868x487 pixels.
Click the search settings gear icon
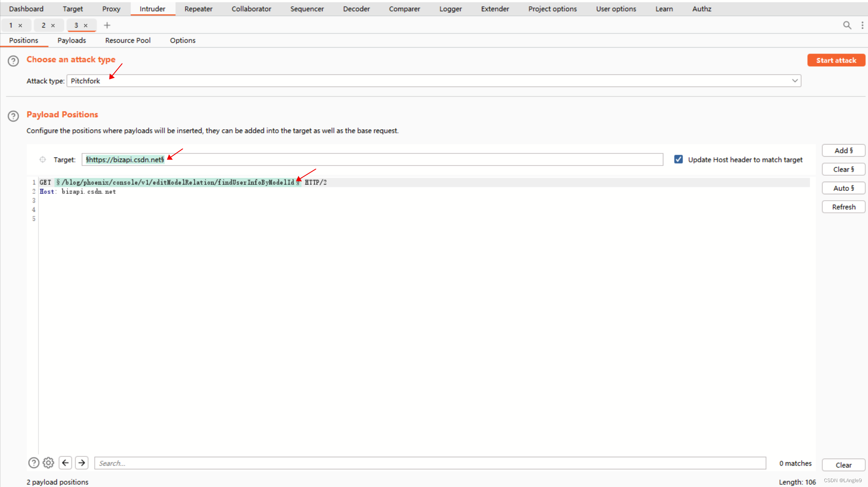(48, 463)
